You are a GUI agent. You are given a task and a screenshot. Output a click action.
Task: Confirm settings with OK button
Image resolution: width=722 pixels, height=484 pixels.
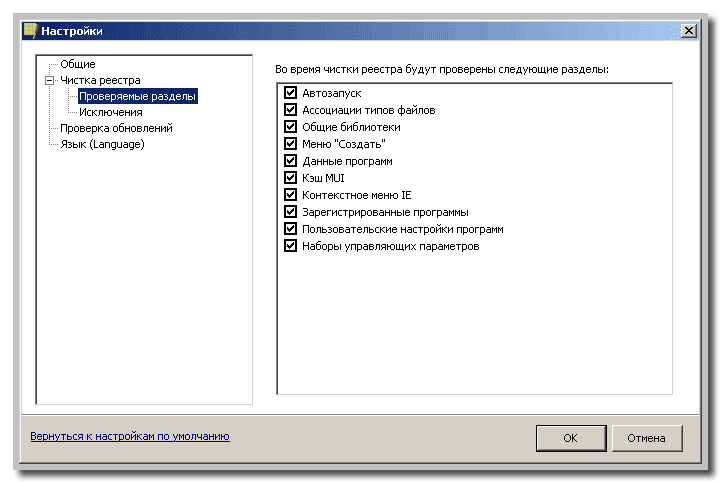tap(571, 438)
